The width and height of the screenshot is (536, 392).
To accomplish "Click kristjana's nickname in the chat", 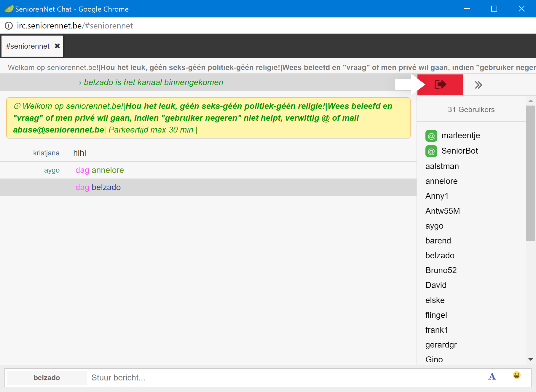I will 46,153.
